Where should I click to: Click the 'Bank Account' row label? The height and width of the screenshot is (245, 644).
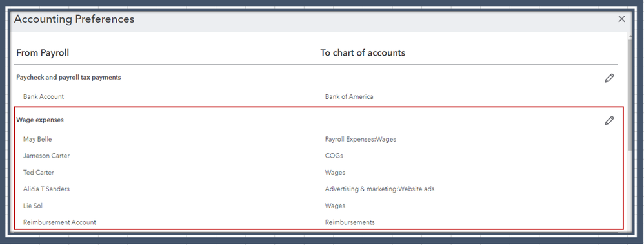pyautogui.click(x=43, y=97)
